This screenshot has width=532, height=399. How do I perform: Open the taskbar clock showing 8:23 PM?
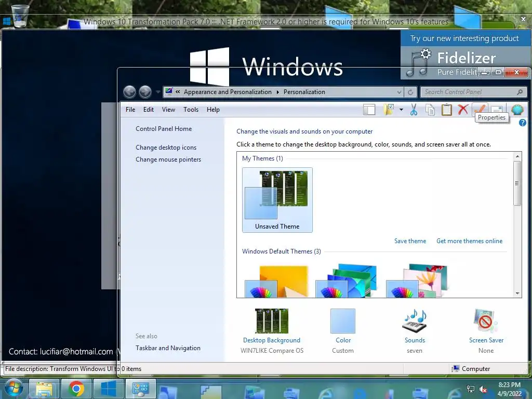[x=509, y=389]
